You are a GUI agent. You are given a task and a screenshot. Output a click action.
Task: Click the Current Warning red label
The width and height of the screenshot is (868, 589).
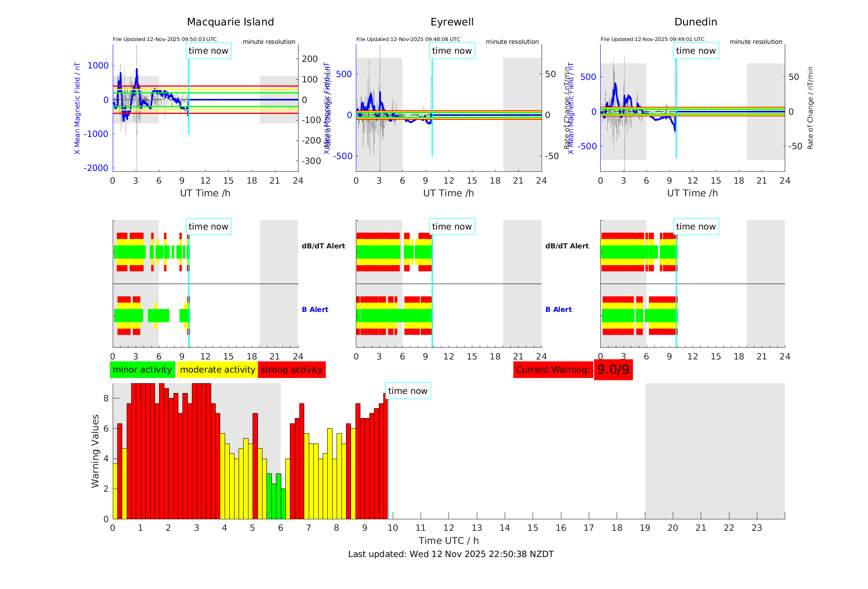[553, 370]
